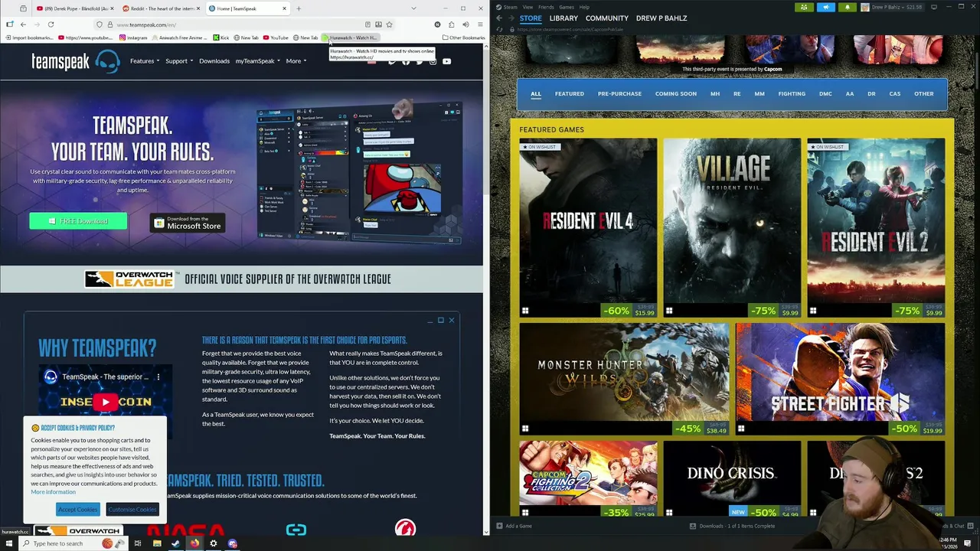Click Download from the Microsoft Store button
Image resolution: width=980 pixels, height=551 pixels.
[188, 223]
